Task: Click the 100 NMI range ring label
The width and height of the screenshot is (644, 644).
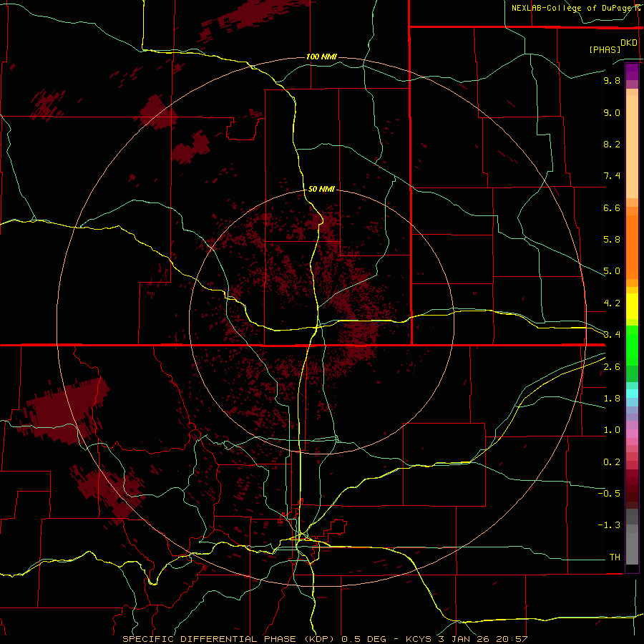Action: (321, 57)
